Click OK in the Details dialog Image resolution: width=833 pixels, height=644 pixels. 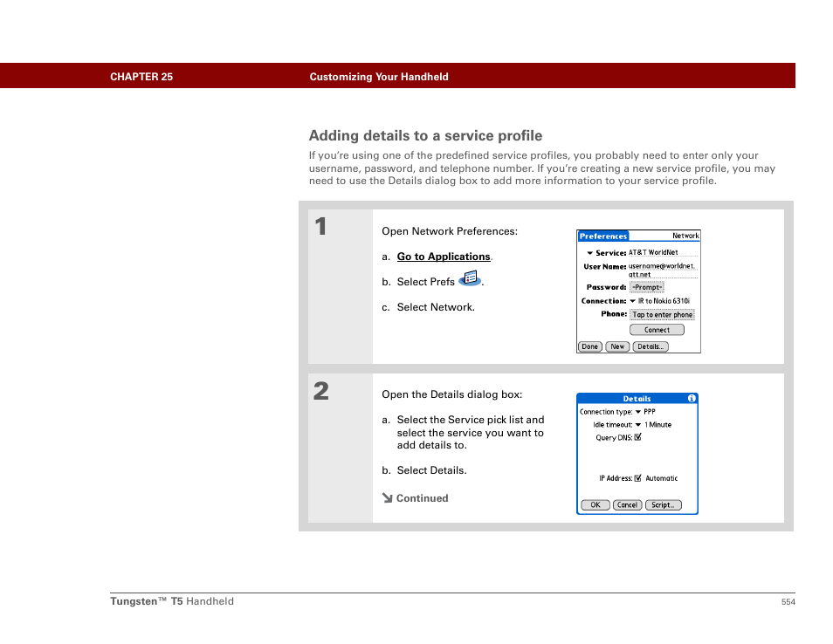click(x=595, y=505)
